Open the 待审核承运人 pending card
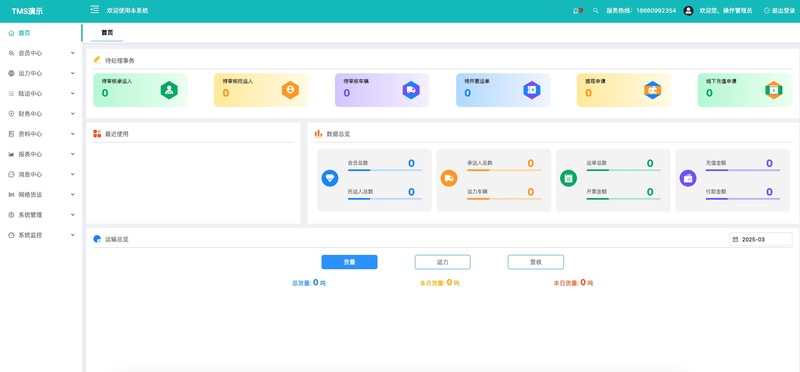The width and height of the screenshot is (800, 372). click(140, 90)
